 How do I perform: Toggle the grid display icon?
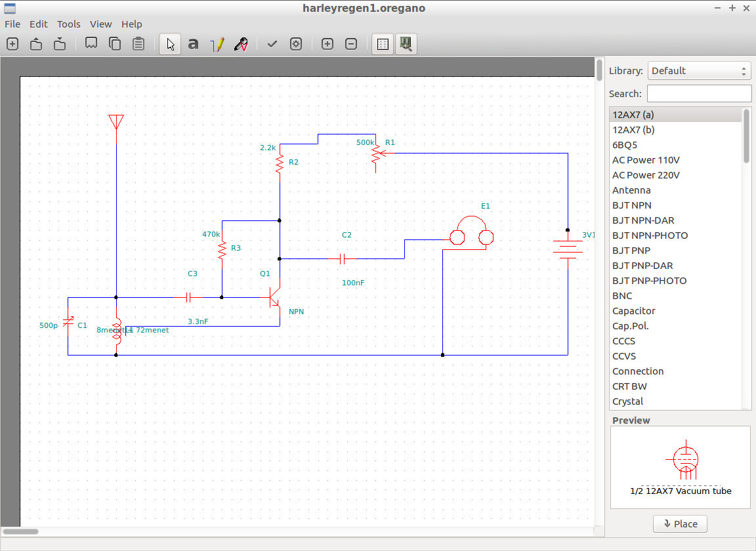coord(383,44)
